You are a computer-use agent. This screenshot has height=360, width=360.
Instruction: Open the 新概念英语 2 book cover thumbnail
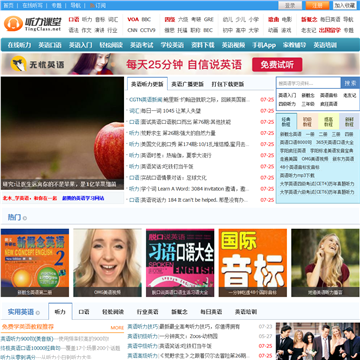tap(35, 263)
